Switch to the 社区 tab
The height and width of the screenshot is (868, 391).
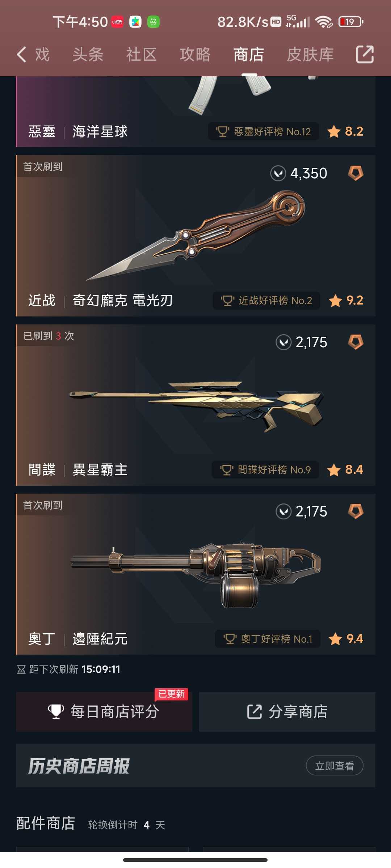coord(142,55)
